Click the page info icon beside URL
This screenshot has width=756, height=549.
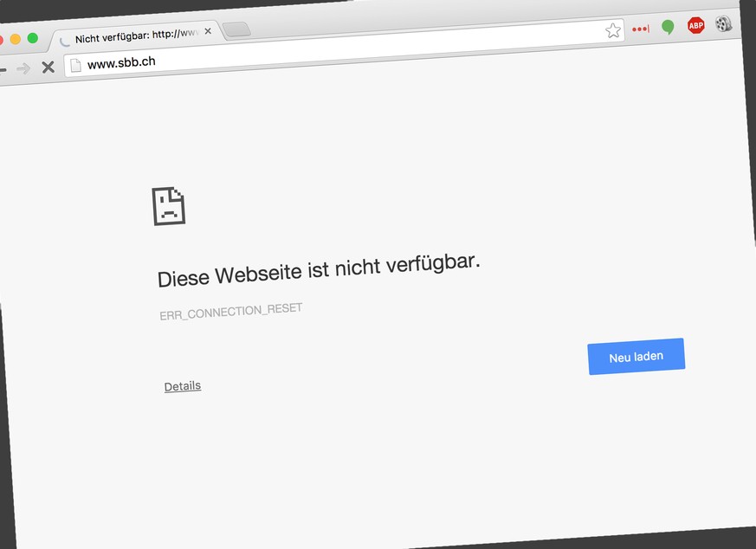75,65
